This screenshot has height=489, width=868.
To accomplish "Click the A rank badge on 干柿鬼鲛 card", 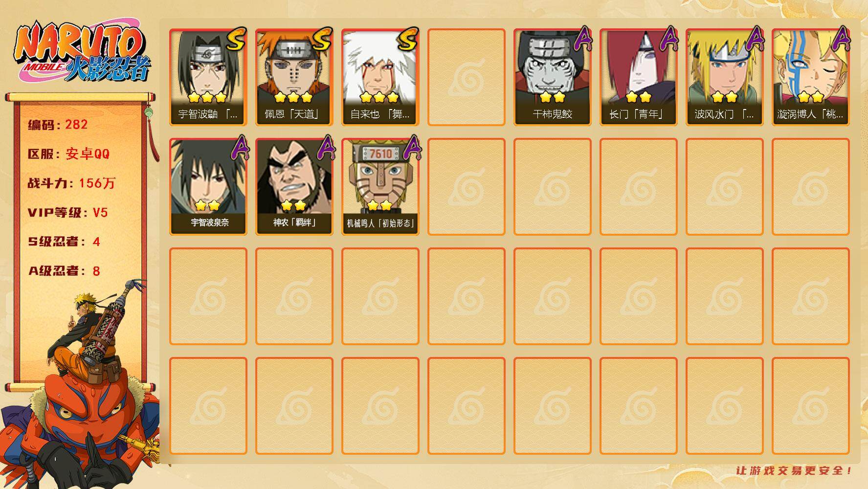I will [582, 39].
